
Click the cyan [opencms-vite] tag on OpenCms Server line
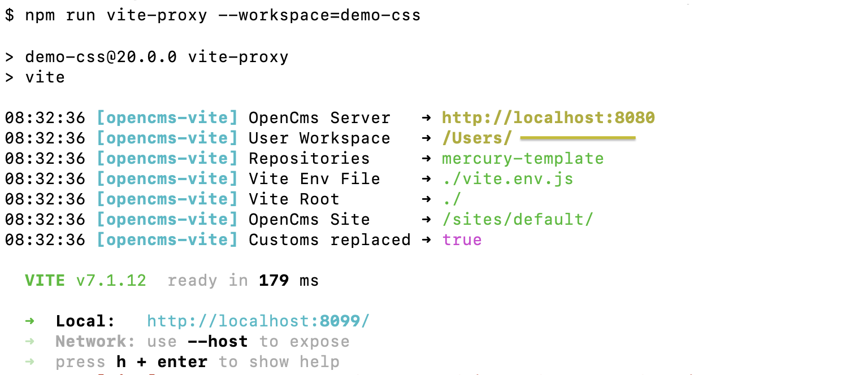[167, 117]
